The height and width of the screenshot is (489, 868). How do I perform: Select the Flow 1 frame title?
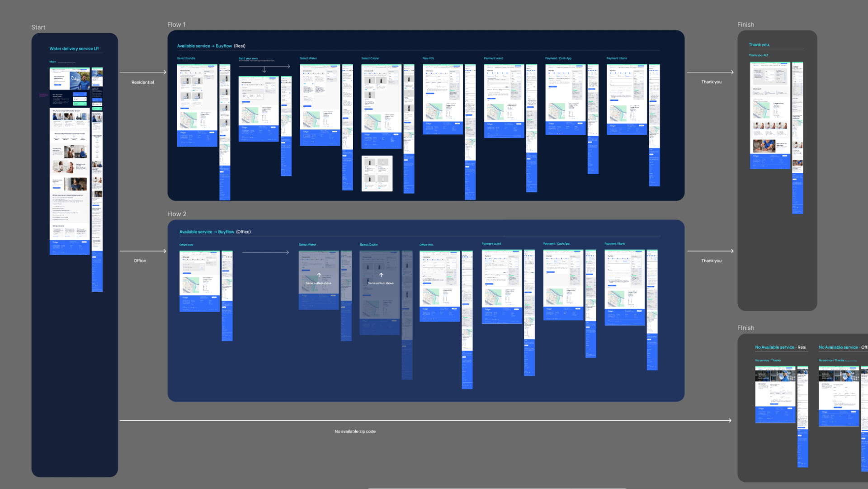pyautogui.click(x=176, y=25)
